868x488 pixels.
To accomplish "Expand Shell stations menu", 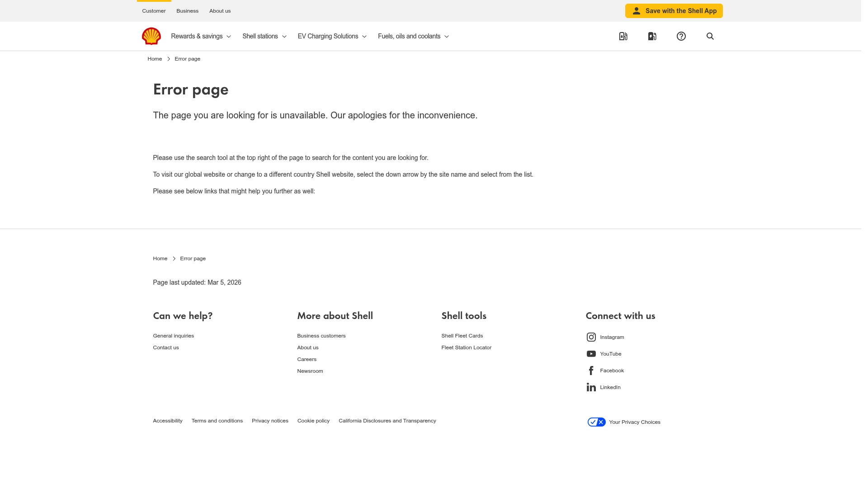I will click(x=264, y=36).
